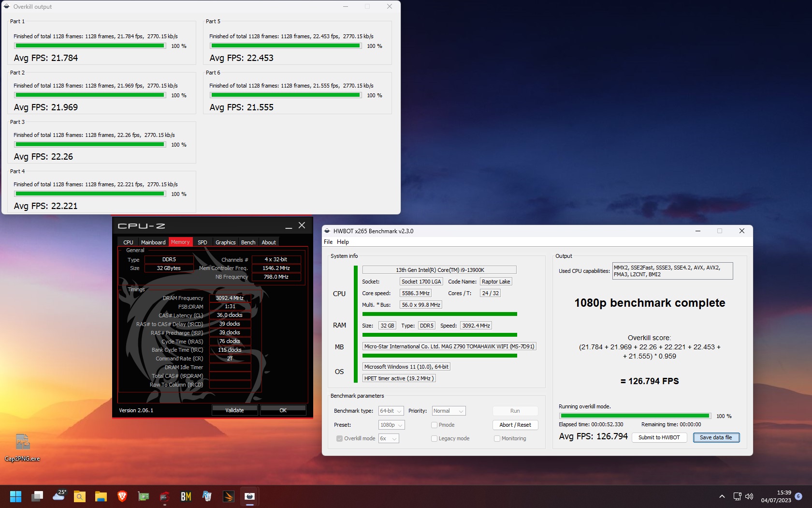
Task: Select the Memory tab in CPU-Z
Action: pos(180,242)
